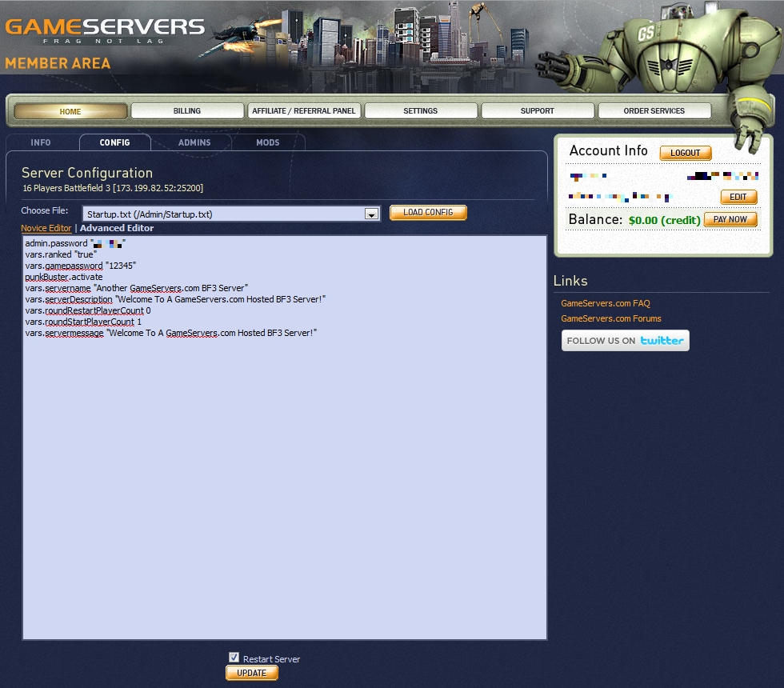The height and width of the screenshot is (688, 784).
Task: Switch to the ADMINS tab
Action: tap(194, 142)
